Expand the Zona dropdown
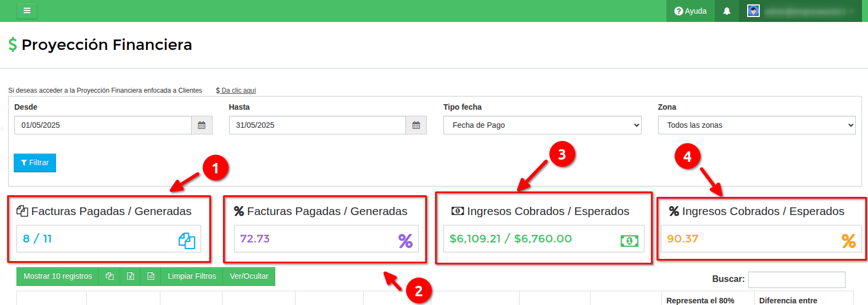868x305 pixels. point(756,125)
